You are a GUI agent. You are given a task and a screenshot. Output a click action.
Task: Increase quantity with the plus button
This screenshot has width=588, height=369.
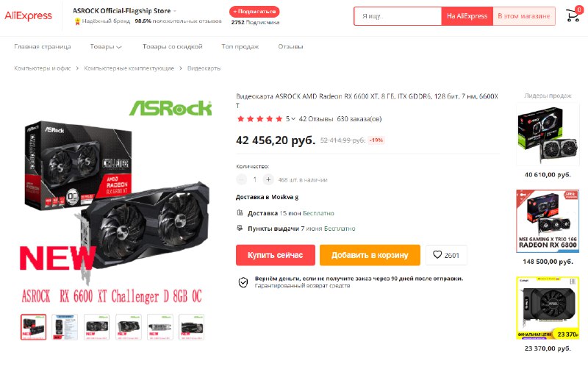(268, 179)
